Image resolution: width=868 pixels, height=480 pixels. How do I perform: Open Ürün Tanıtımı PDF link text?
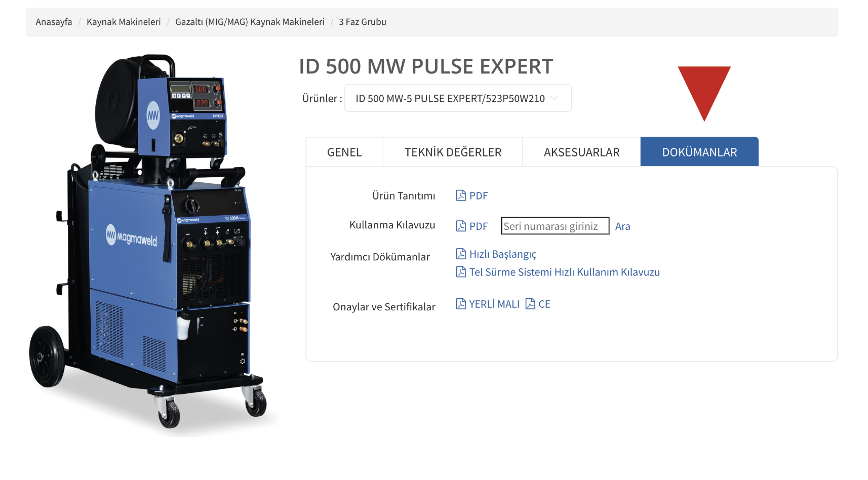coord(479,196)
